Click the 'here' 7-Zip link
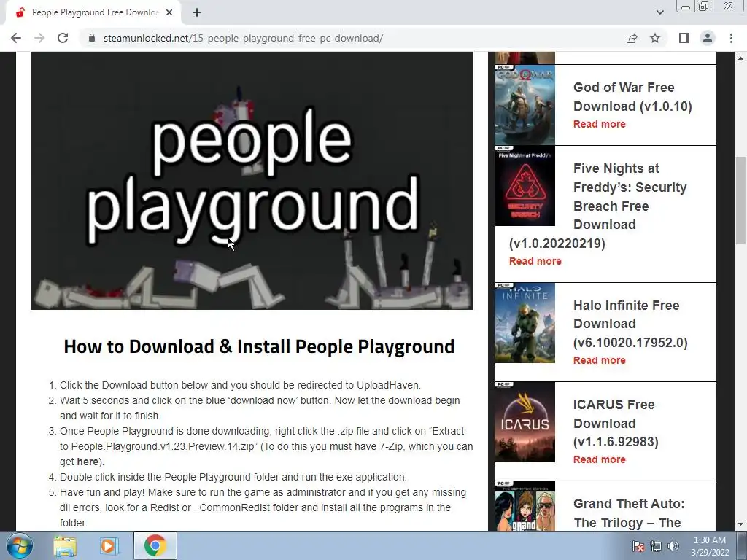 88,462
